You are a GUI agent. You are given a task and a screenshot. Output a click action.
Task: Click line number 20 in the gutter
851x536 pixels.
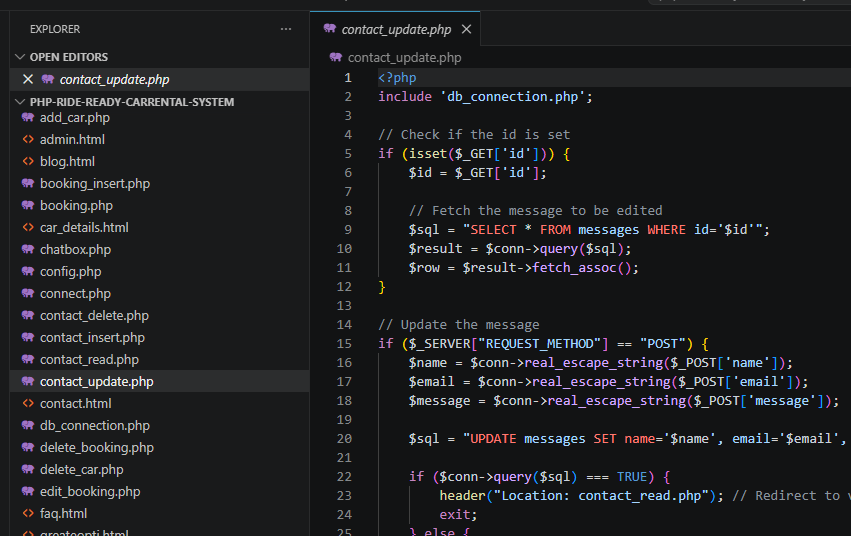click(345, 439)
